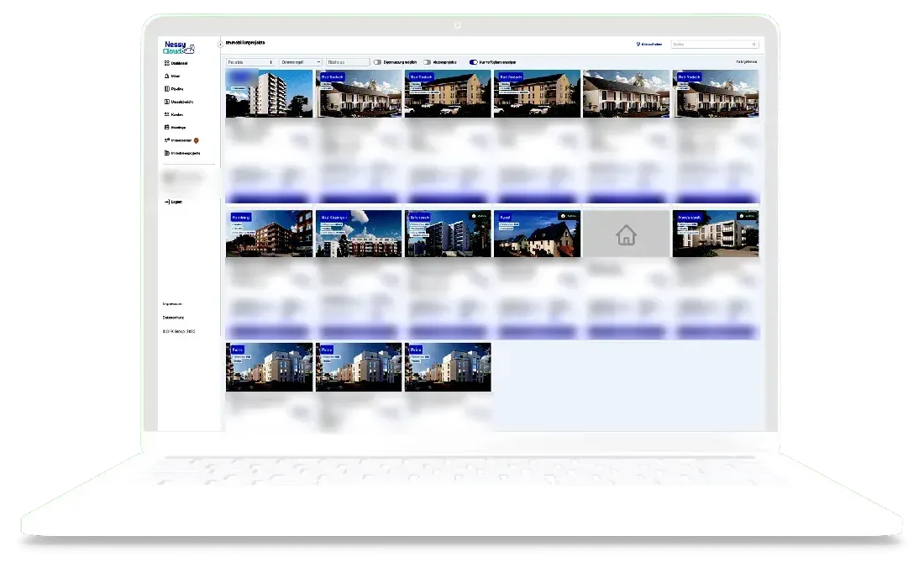Open Meetings from the sidebar
This screenshot has height=563, width=924.
pyautogui.click(x=175, y=128)
